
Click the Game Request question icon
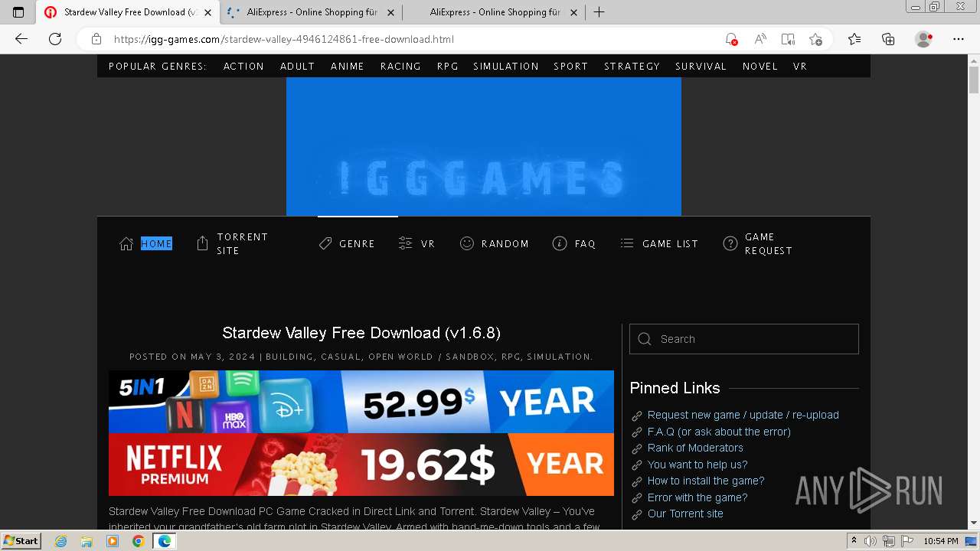(730, 243)
